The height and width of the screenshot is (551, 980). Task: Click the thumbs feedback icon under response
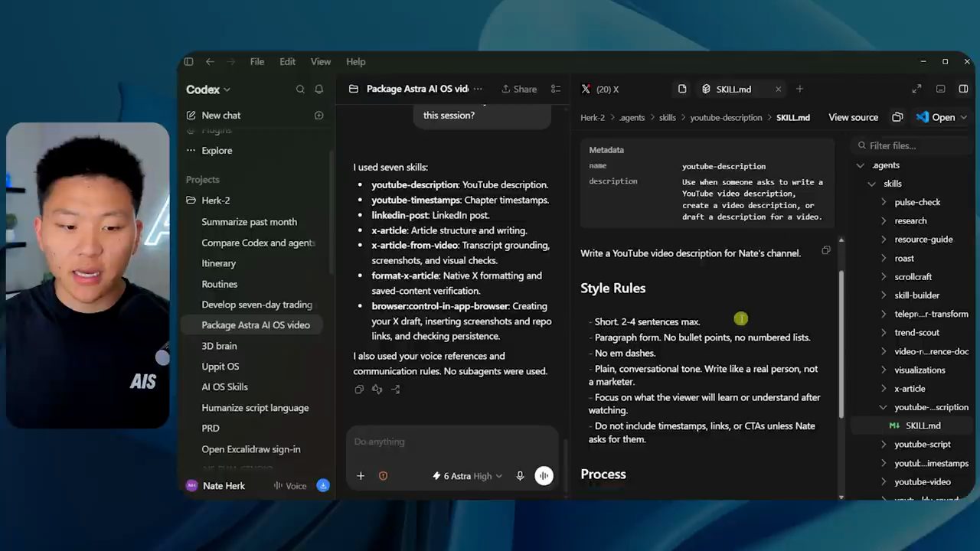pyautogui.click(x=377, y=390)
